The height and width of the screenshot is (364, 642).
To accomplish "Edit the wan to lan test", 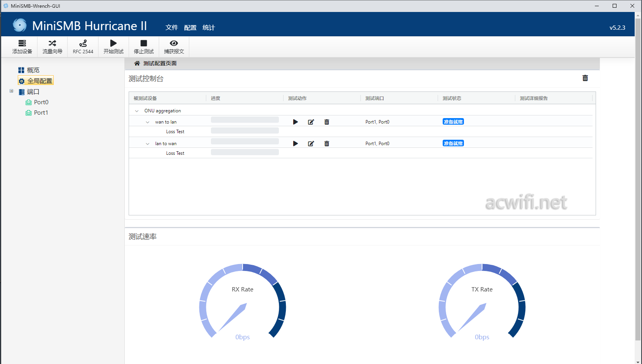I will point(311,122).
